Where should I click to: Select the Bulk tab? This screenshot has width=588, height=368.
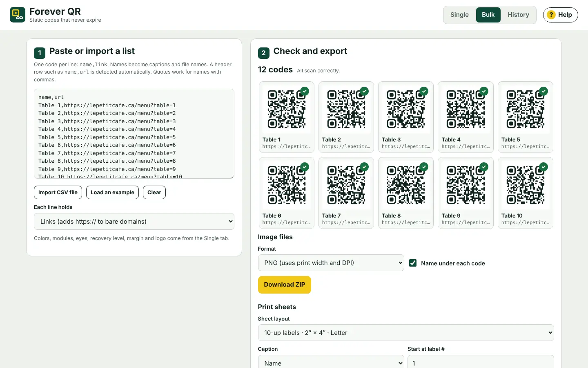tap(488, 15)
